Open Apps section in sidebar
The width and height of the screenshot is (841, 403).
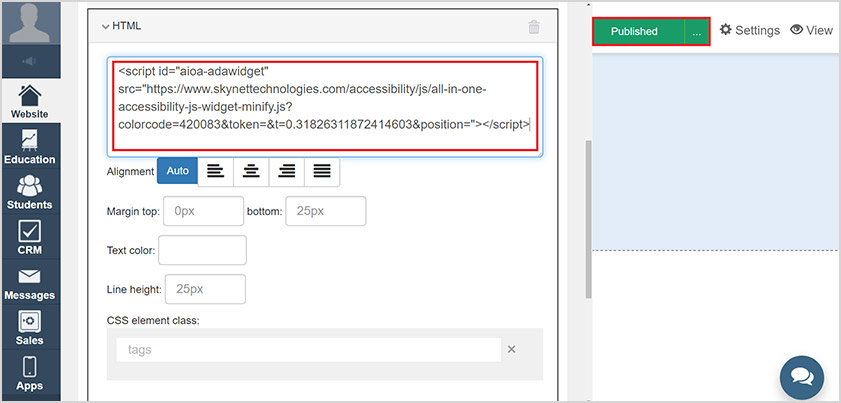[x=30, y=372]
